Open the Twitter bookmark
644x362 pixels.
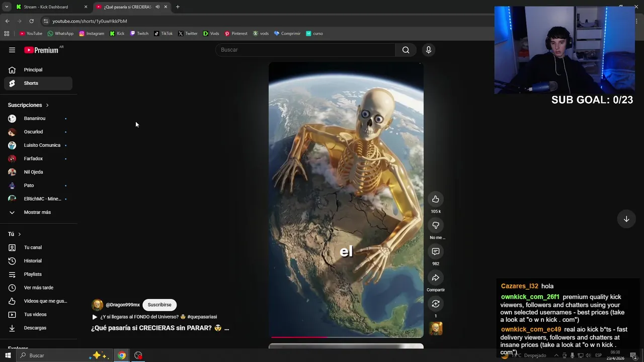[x=188, y=34]
